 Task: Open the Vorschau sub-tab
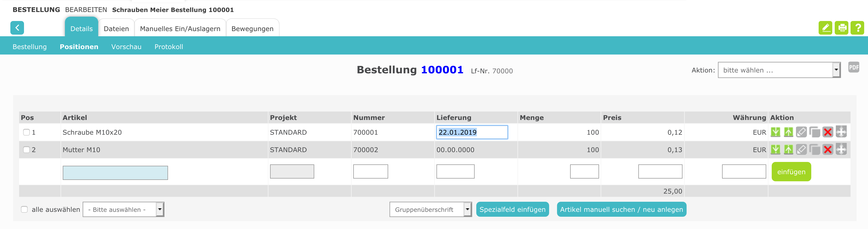tap(126, 47)
